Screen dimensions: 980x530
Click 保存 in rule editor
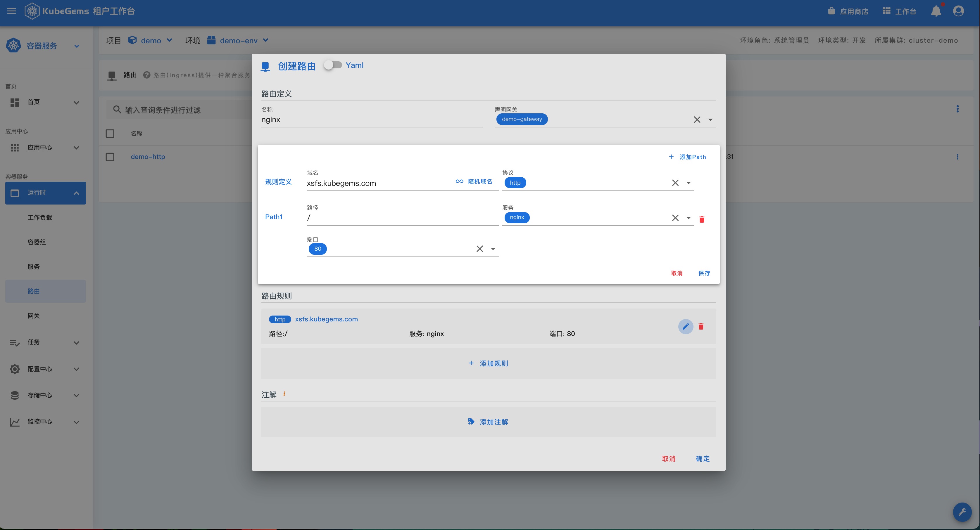coord(704,273)
